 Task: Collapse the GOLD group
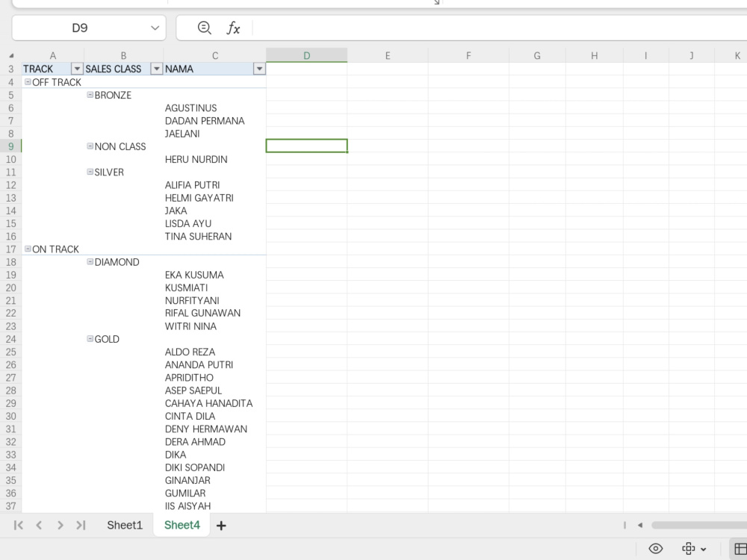click(90, 338)
